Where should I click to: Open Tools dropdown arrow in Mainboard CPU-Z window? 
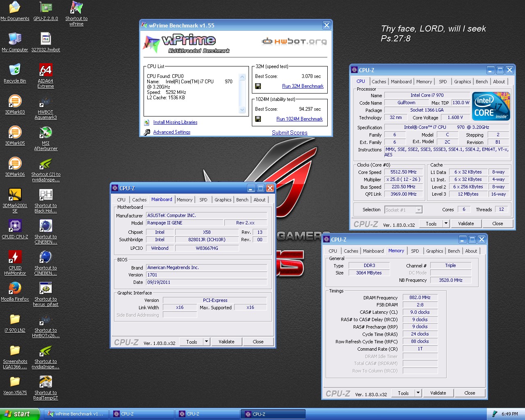click(x=206, y=342)
